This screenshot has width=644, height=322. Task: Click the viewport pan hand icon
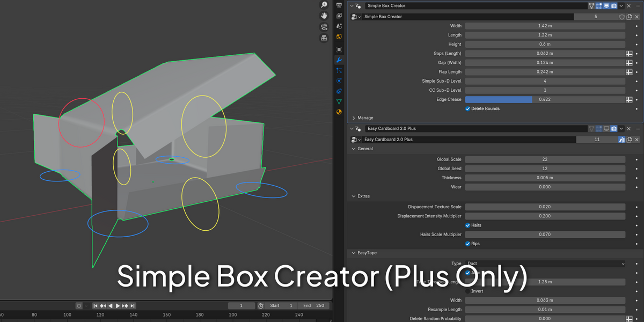click(x=324, y=16)
